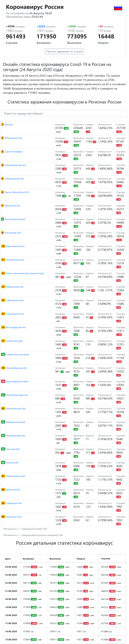Screen dimensions: 129x644
Task: Click the Вылечено table column header
Action: (x=55, y=559)
